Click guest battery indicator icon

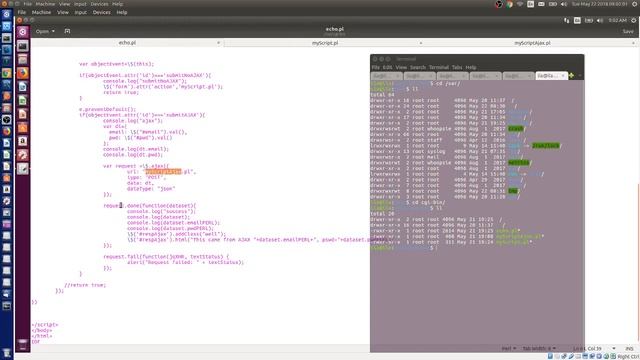click(589, 20)
